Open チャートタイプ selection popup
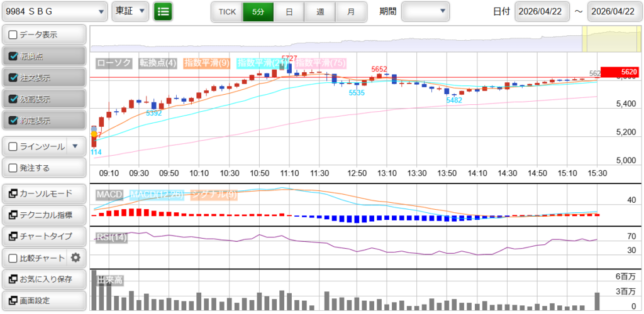 (x=43, y=236)
